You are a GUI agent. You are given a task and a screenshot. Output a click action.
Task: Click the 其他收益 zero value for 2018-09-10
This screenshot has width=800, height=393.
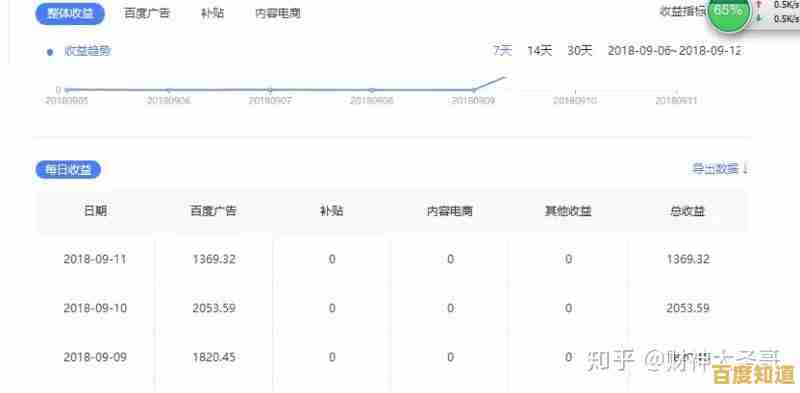(568, 308)
